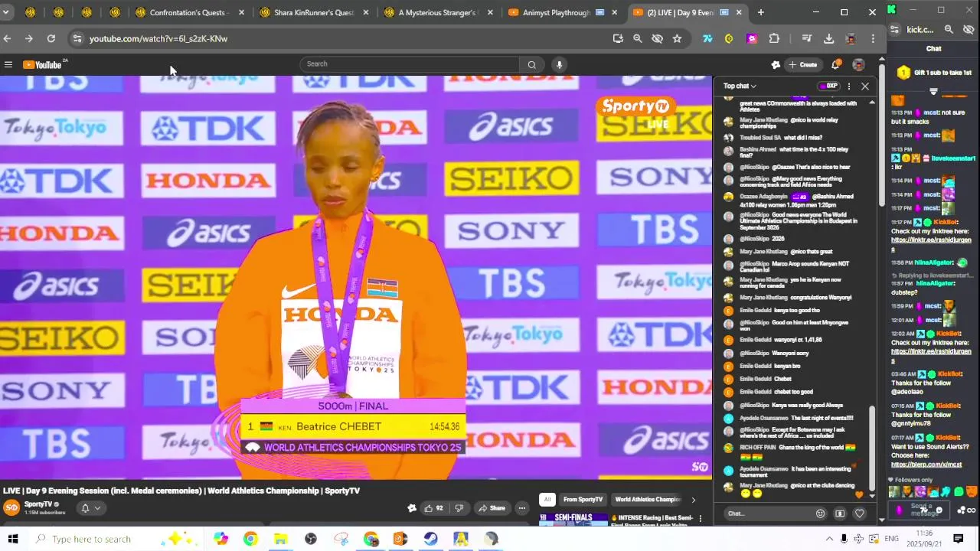980x551 pixels.
Task: Like the video with thumbs up button
Action: 434,508
